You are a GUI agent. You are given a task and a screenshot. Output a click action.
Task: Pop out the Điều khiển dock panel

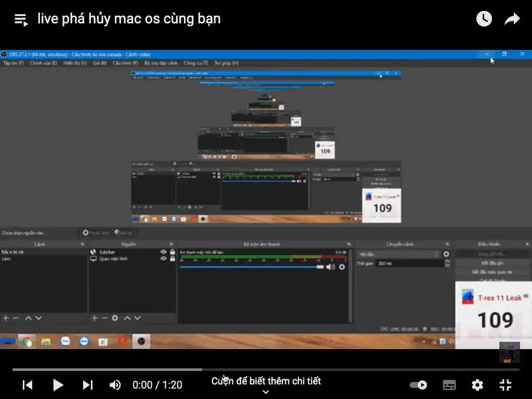pos(527,244)
